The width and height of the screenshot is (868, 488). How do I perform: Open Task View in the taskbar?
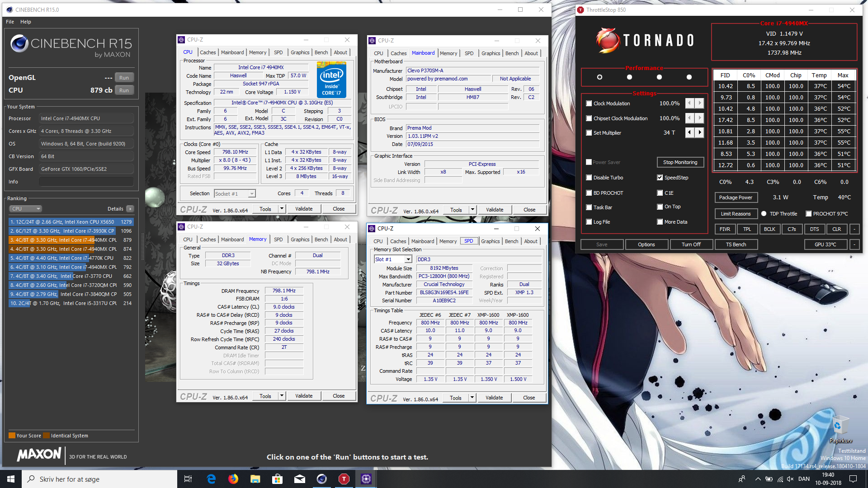[x=188, y=479]
